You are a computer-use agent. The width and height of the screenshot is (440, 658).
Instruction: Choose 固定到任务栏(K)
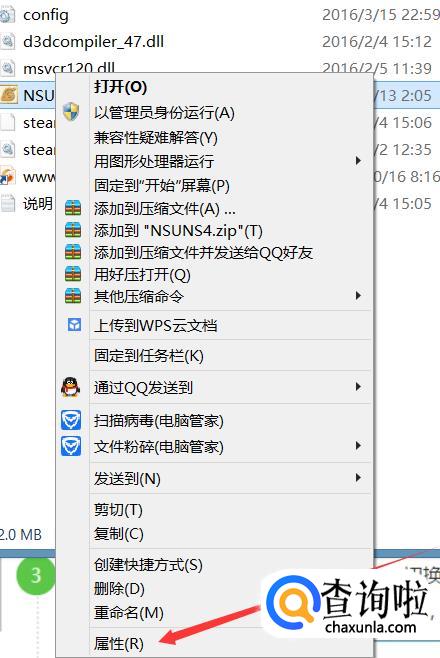coord(148,356)
